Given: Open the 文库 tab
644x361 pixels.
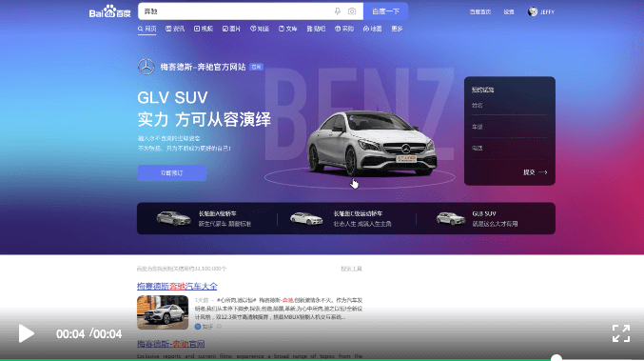Looking at the screenshot, I should [287, 29].
